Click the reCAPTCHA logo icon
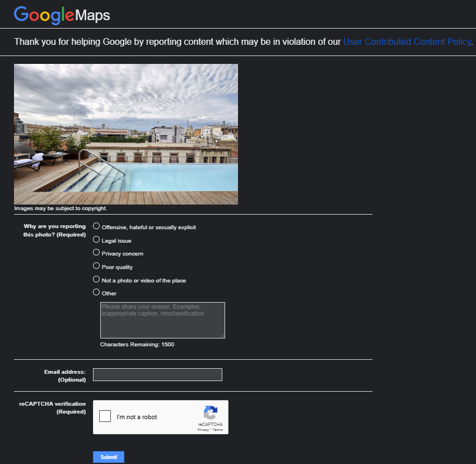 click(211, 412)
